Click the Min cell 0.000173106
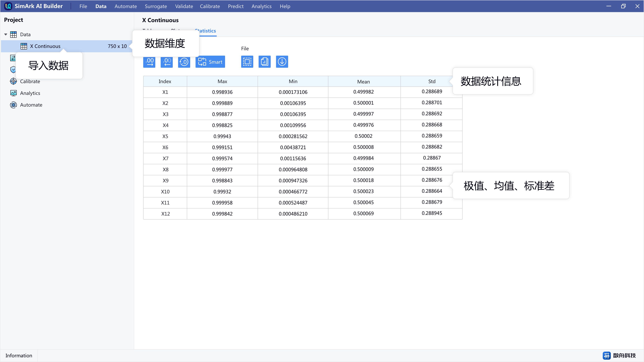Image resolution: width=644 pixels, height=362 pixels. (x=293, y=92)
